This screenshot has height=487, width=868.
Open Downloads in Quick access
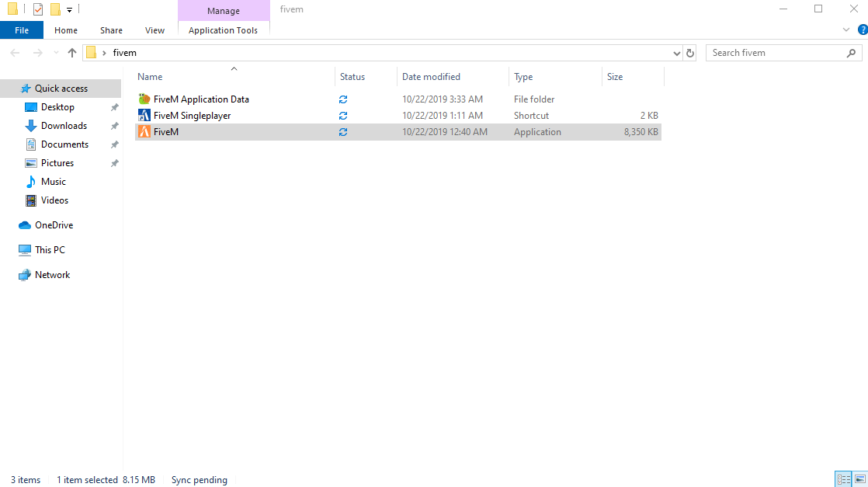pyautogui.click(x=64, y=126)
